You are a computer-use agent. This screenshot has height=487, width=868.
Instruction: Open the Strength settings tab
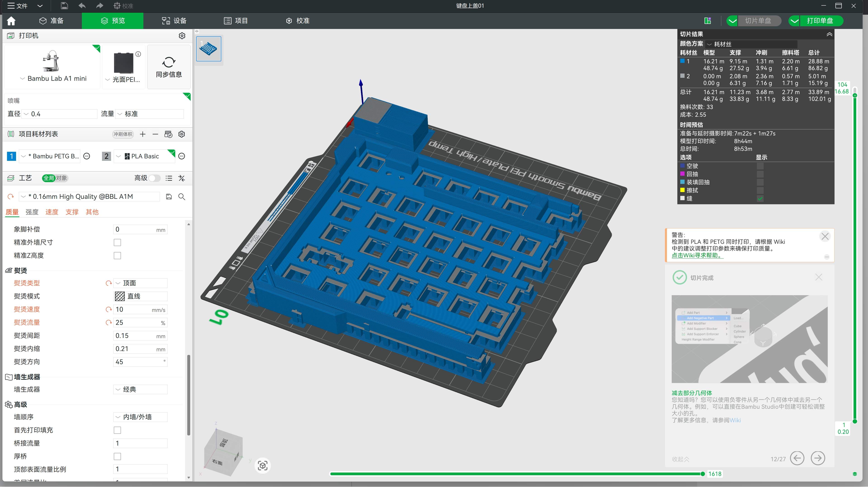[32, 212]
